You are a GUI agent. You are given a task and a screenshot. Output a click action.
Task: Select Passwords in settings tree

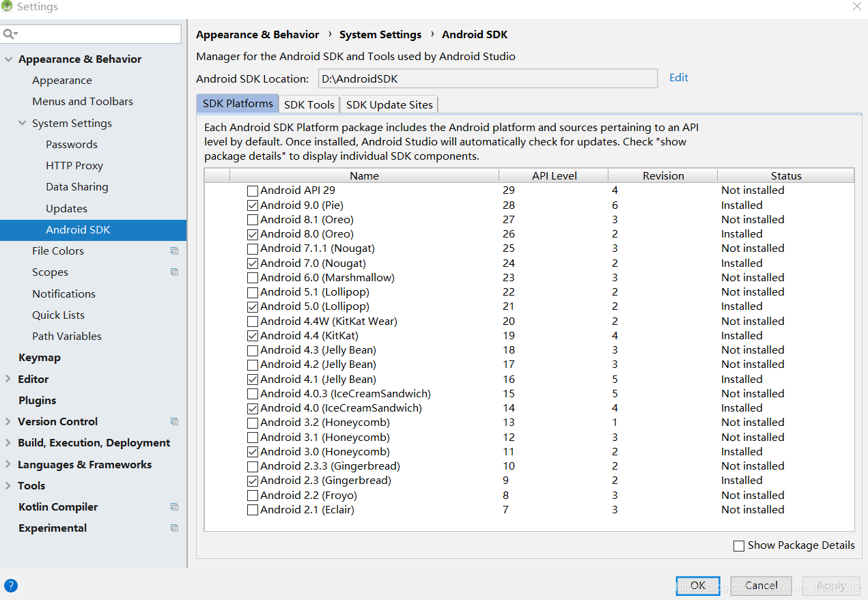coord(72,145)
